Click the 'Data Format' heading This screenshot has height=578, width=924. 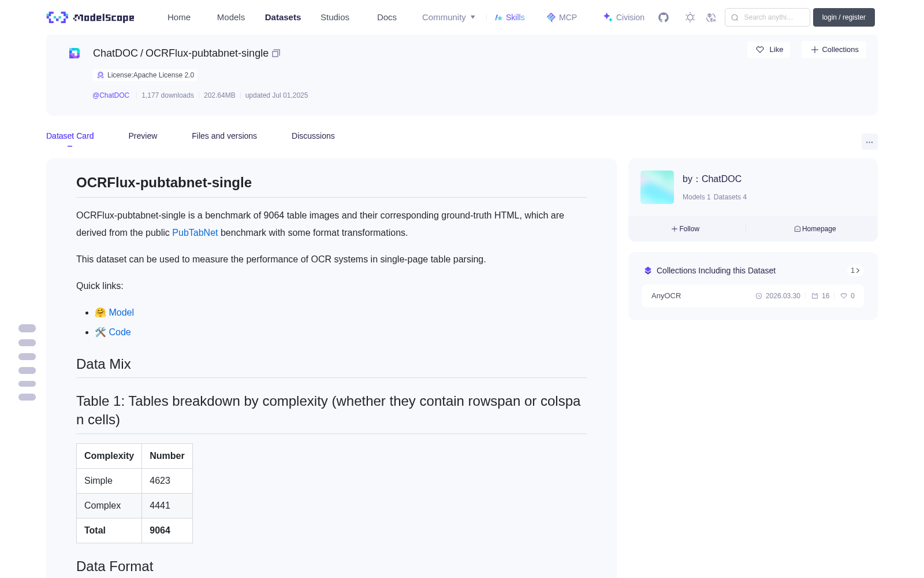click(114, 566)
